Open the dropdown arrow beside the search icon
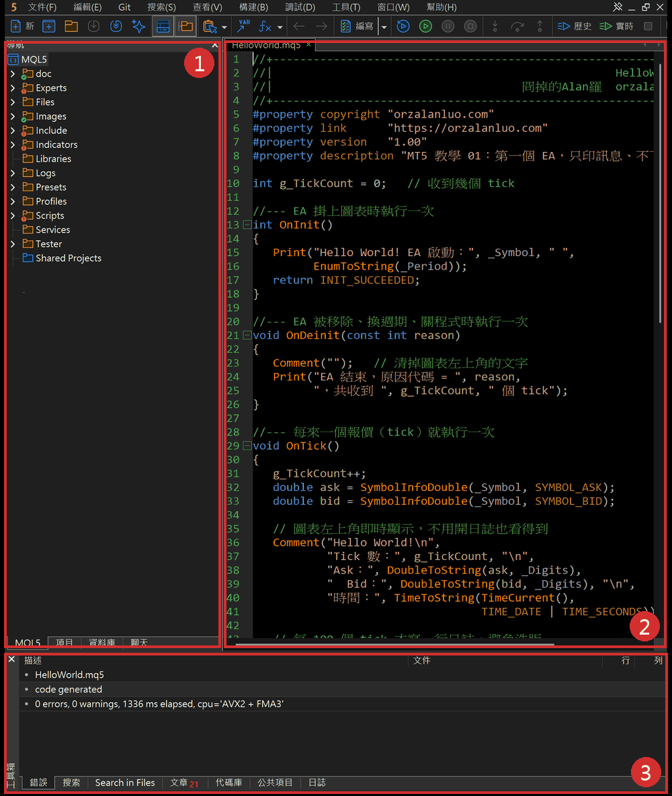 [224, 27]
